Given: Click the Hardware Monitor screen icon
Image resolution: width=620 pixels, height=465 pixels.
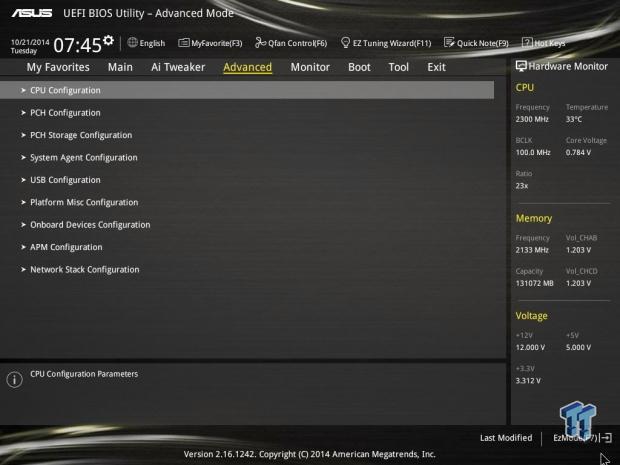Looking at the screenshot, I should click(521, 66).
